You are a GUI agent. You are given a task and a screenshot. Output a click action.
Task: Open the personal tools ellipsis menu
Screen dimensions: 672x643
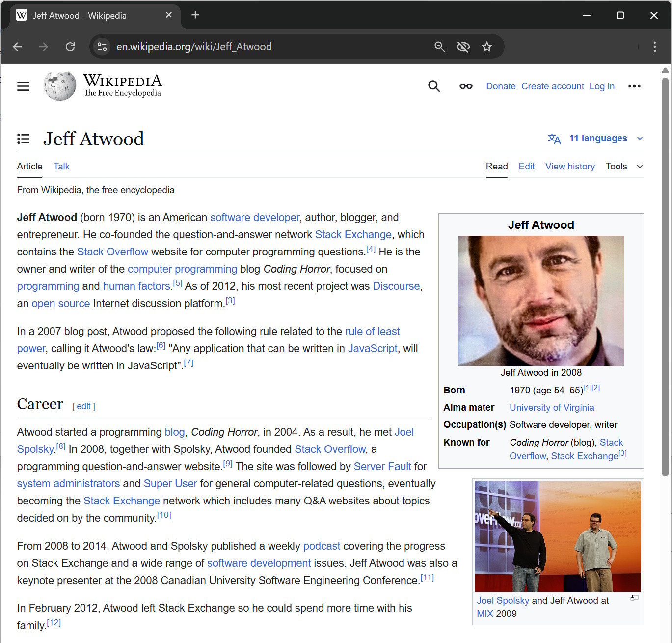tap(634, 86)
